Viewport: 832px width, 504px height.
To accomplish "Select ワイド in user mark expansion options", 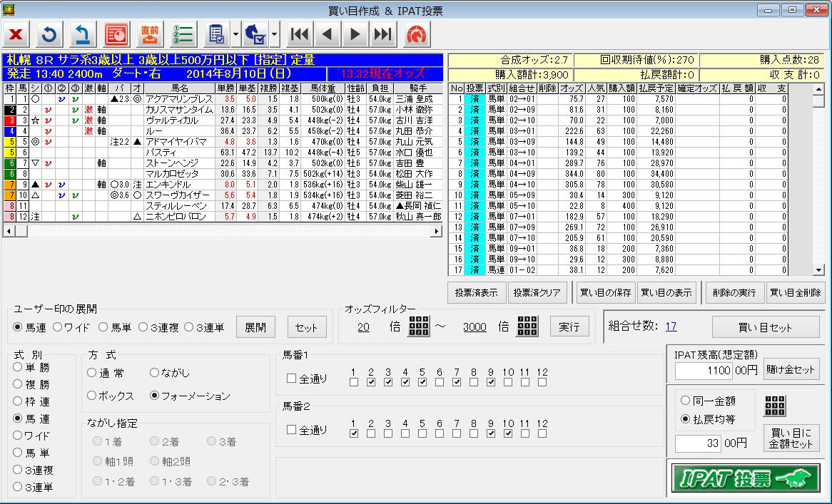I will [x=71, y=327].
